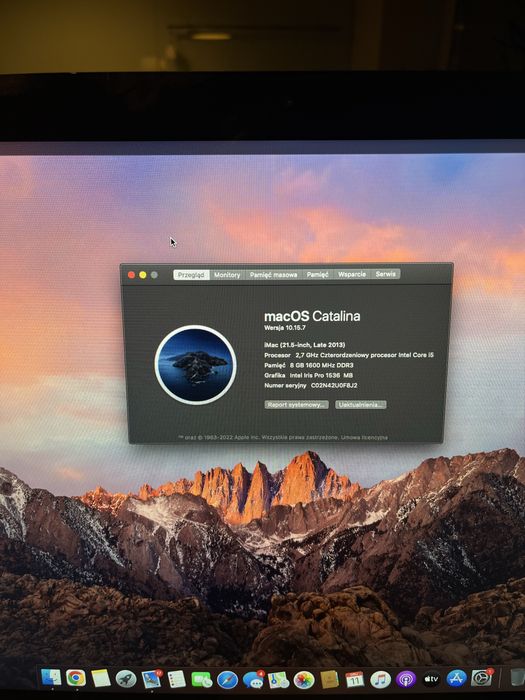Click Intel Iris Pro 1536 MB text

click(x=321, y=375)
